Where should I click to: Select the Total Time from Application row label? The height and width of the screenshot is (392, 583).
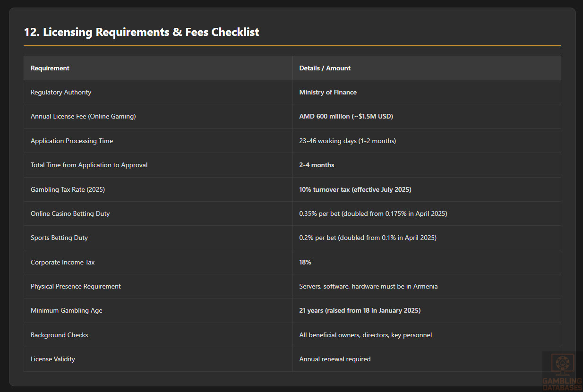(x=89, y=165)
